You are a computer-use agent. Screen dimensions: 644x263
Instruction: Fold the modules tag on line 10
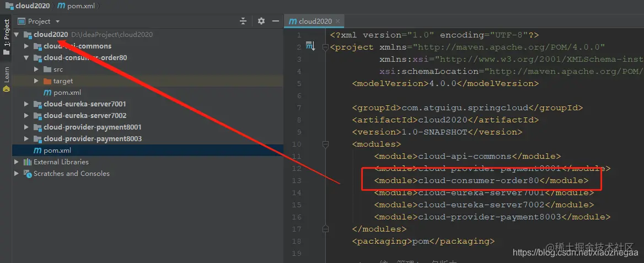326,144
